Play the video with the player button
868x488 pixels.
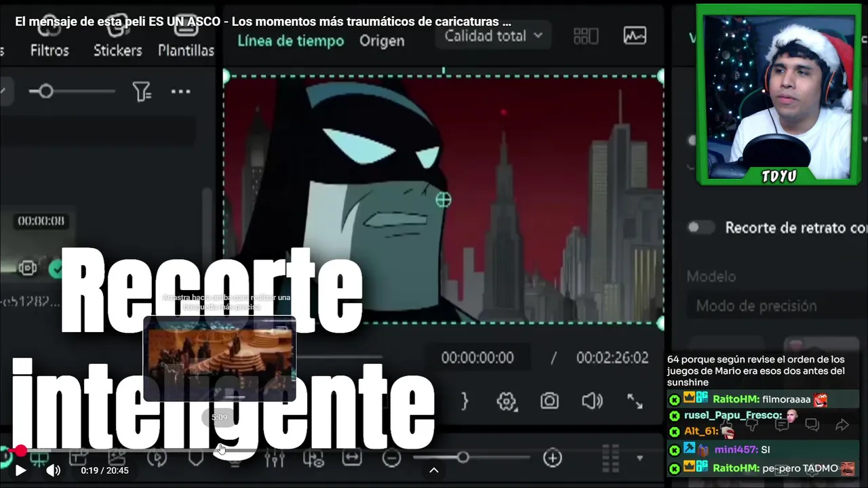(21, 470)
